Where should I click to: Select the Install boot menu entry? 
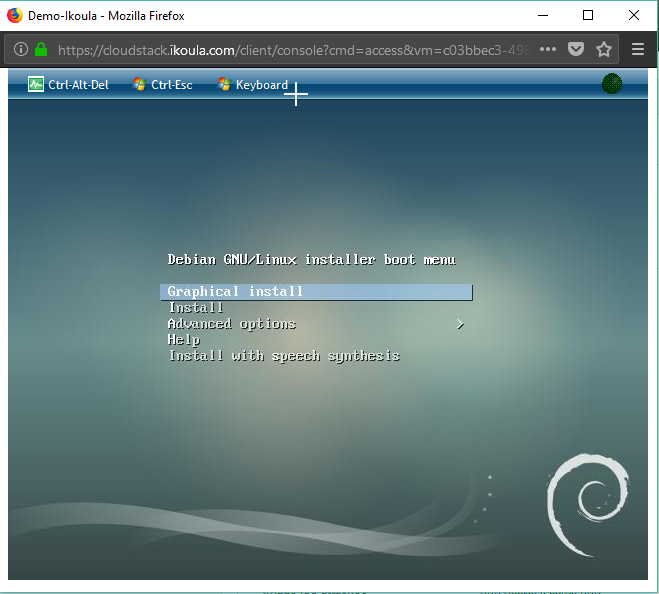point(196,308)
